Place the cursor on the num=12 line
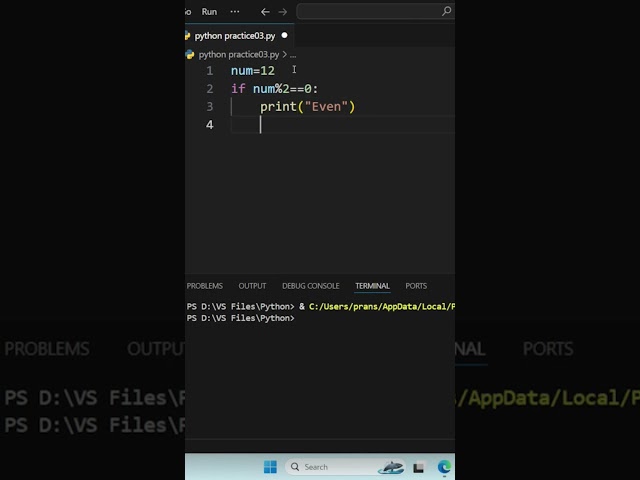The image size is (640, 480). (253, 71)
